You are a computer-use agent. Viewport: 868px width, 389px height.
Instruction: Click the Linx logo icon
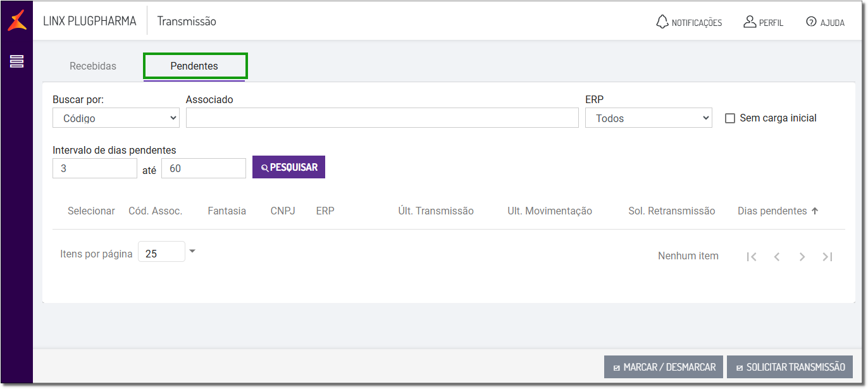click(17, 20)
